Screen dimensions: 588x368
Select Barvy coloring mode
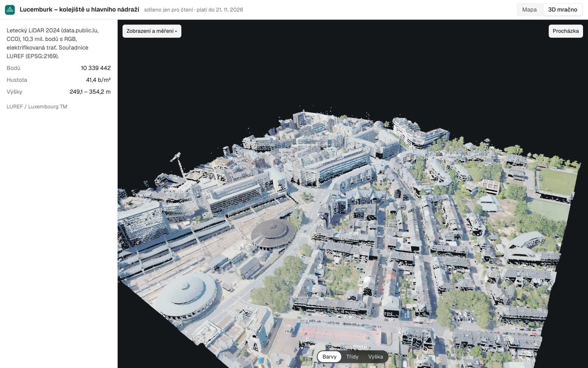(329, 357)
